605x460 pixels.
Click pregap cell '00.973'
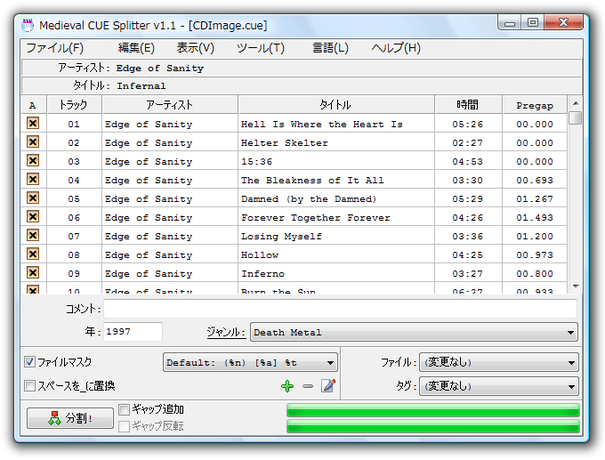535,255
